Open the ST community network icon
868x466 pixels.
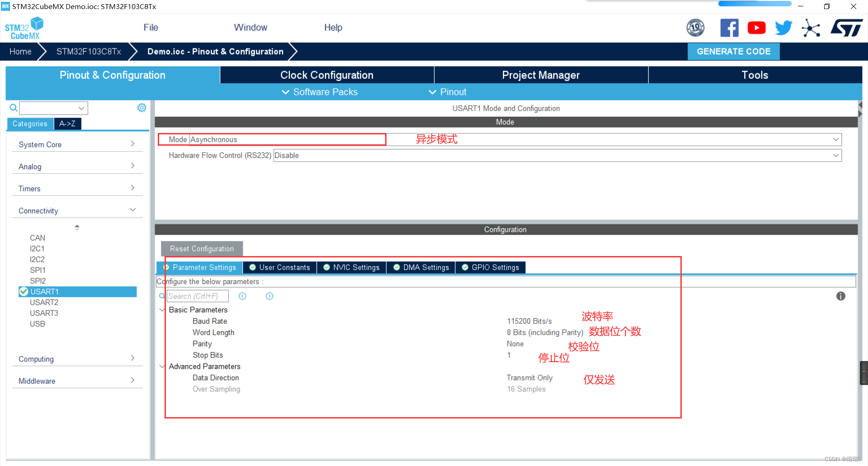pyautogui.click(x=811, y=28)
